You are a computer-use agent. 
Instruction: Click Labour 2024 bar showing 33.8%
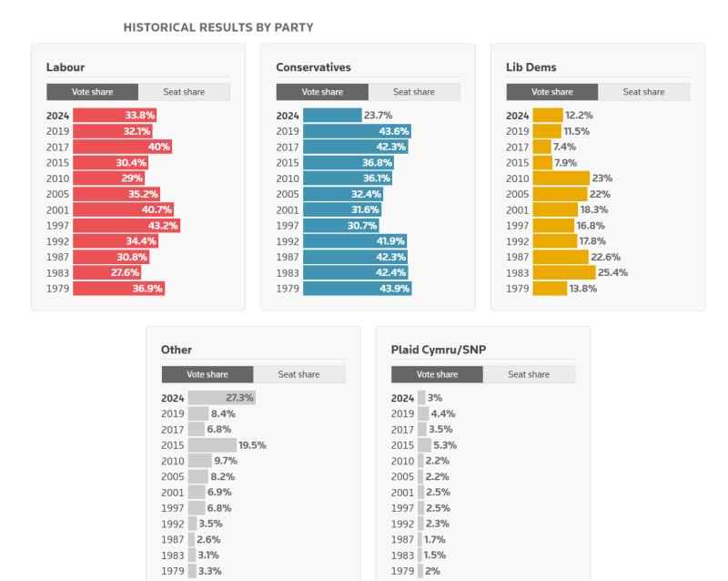coord(115,116)
